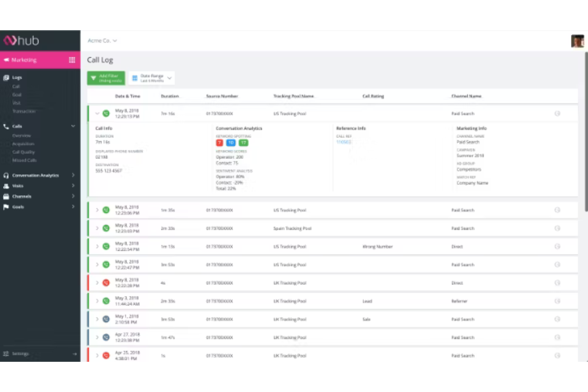Click the vertical scrollbar on right edge

(586, 131)
